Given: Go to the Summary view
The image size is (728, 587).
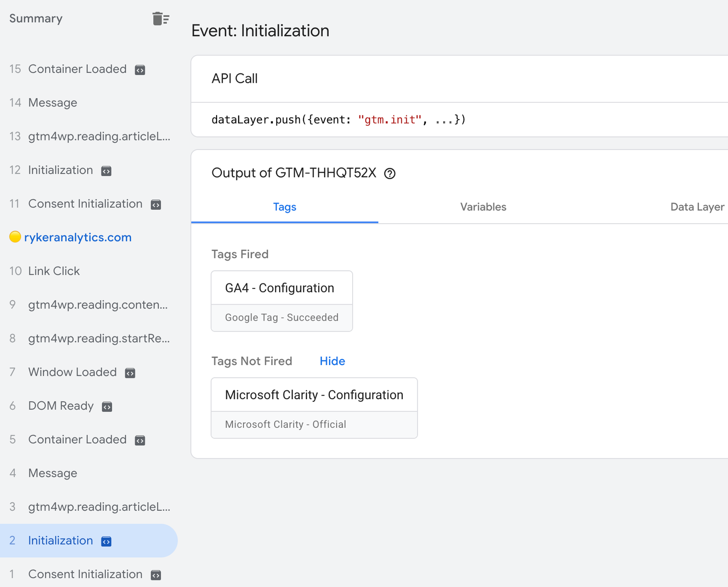Looking at the screenshot, I should (35, 19).
